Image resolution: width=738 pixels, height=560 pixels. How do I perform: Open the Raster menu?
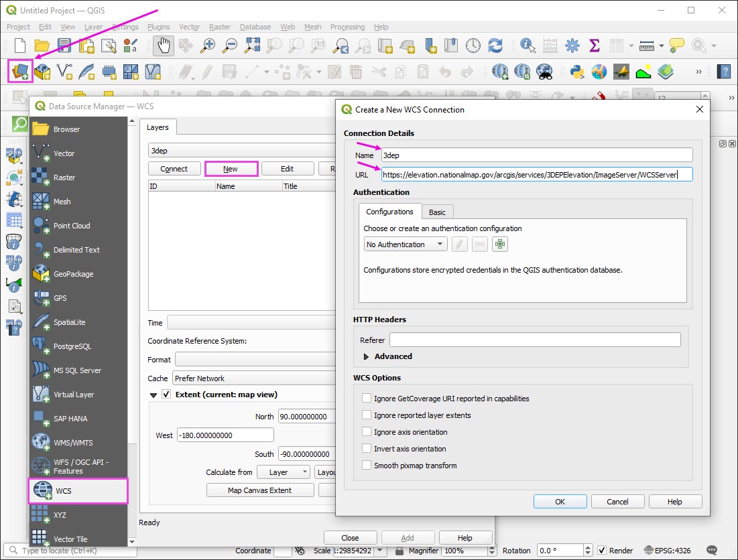click(x=220, y=27)
